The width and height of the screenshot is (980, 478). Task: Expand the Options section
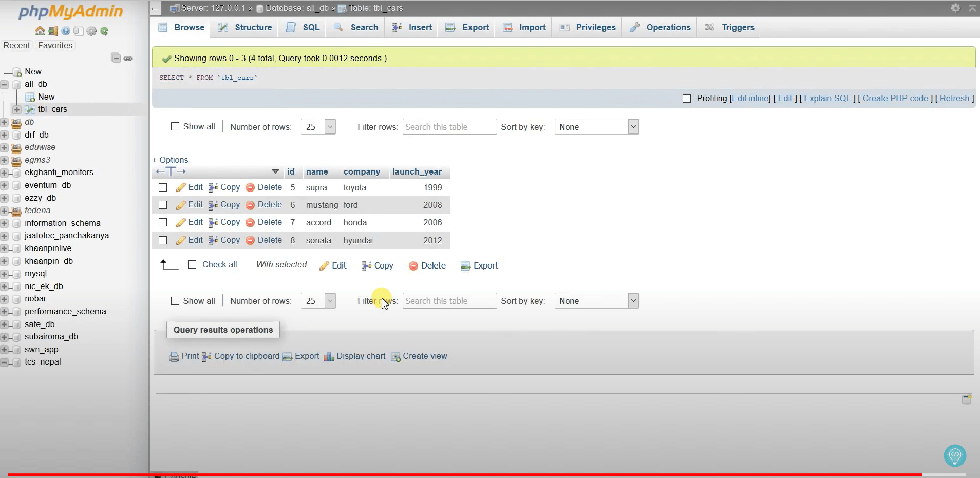coord(171,160)
